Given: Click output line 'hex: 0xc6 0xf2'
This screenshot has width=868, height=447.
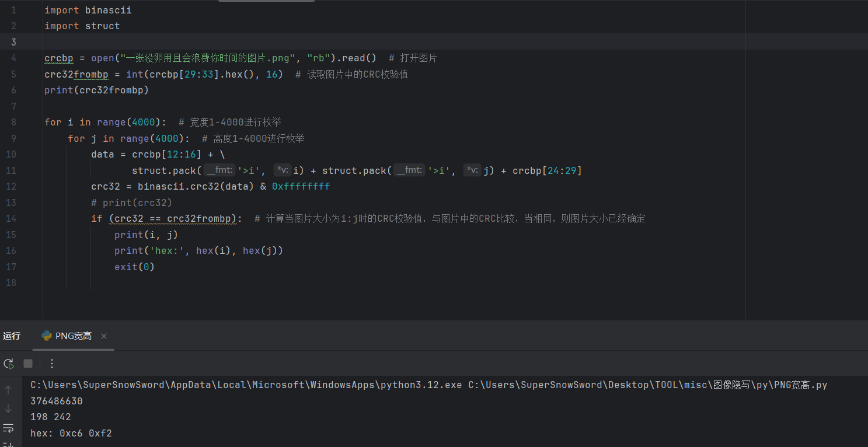Looking at the screenshot, I should (x=71, y=434).
